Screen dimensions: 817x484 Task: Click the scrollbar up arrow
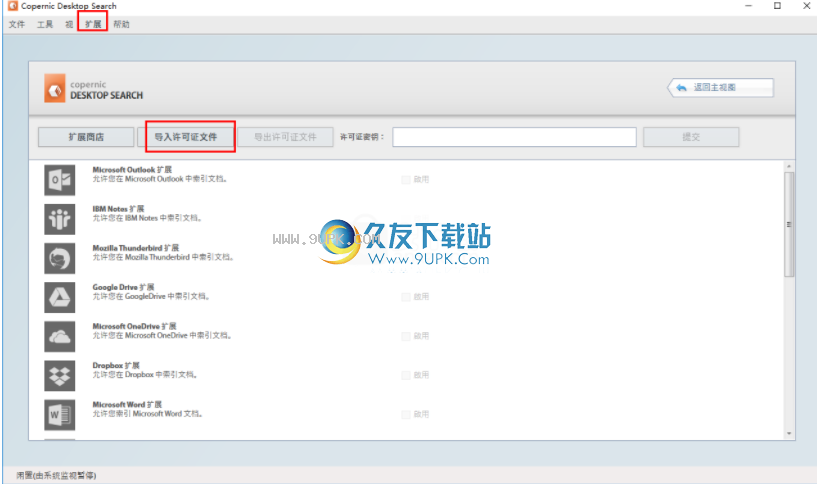point(789,166)
